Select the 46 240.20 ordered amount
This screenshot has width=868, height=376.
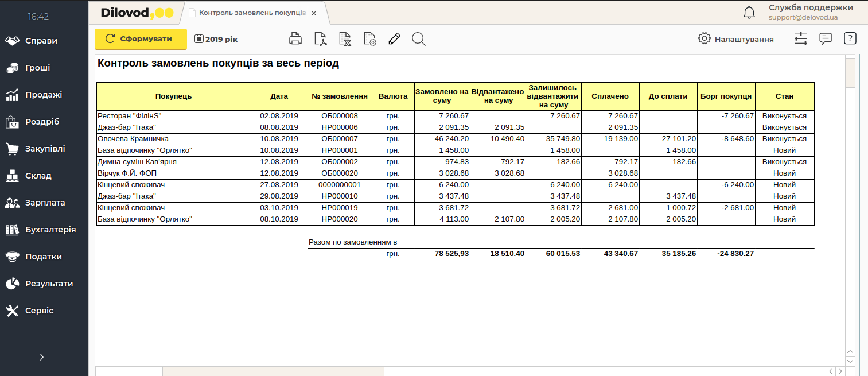[x=442, y=139]
